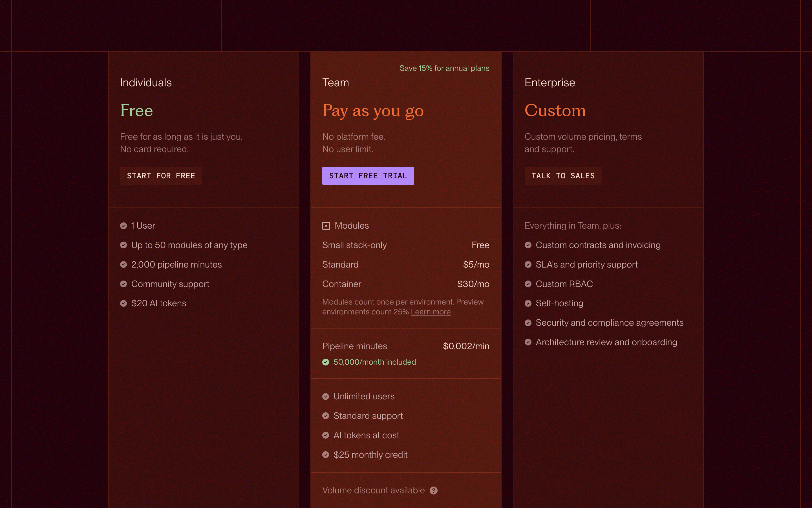Click the '$5/mo' Standard price
Screen dimensions: 812x508
[476, 264]
